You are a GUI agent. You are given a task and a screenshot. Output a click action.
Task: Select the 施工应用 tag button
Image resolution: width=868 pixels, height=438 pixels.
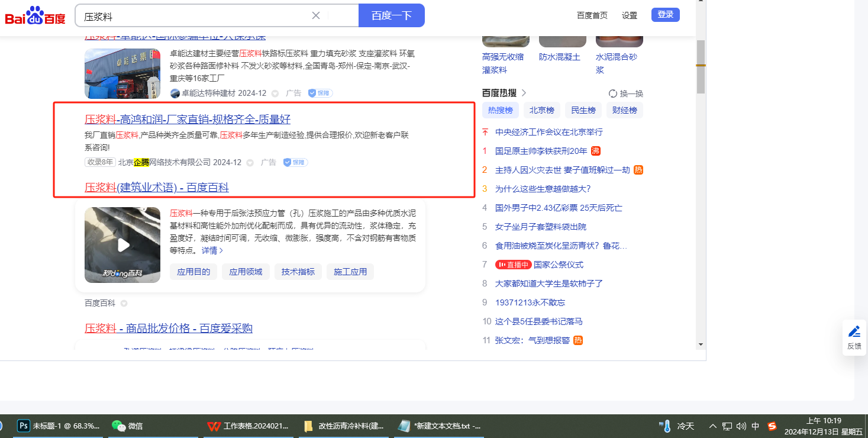[350, 272]
